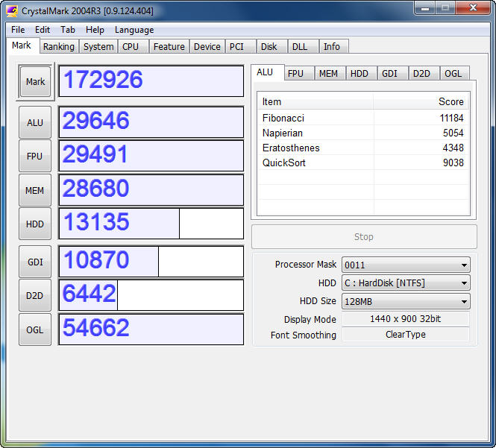Close the CrystalMark window
This screenshot has height=448, width=496.
point(473,7)
